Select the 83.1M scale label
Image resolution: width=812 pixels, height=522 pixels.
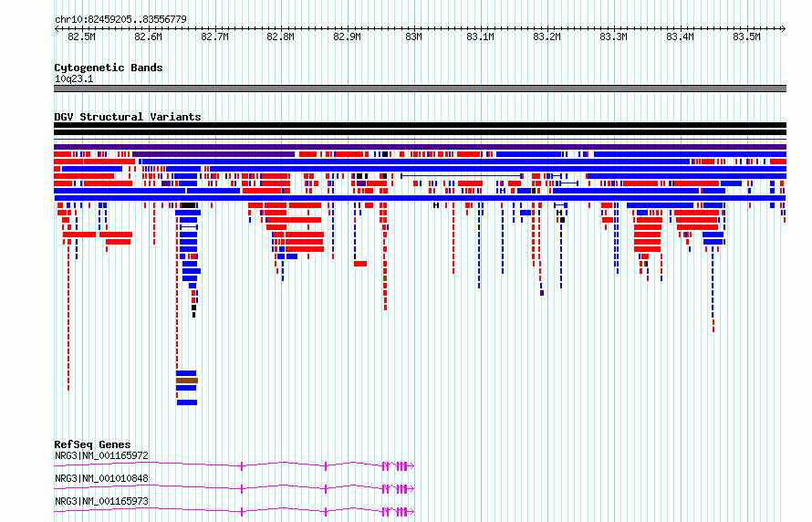(480, 37)
